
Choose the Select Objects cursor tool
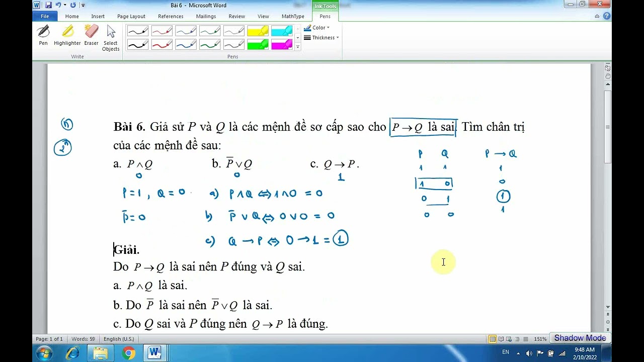click(x=111, y=38)
